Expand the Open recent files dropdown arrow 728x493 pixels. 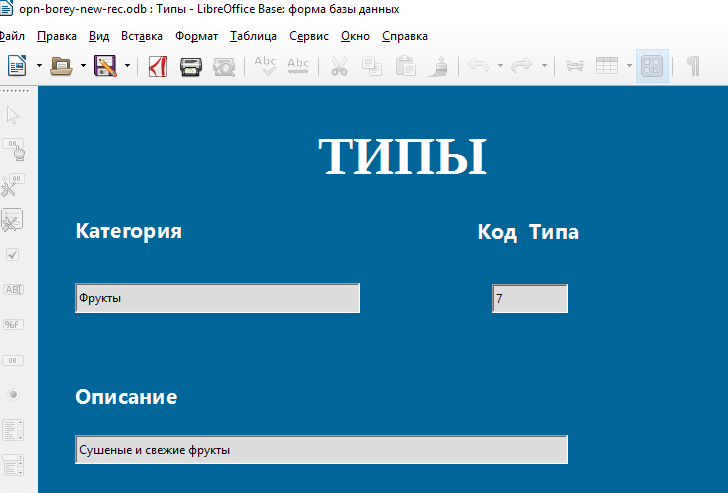point(83,66)
